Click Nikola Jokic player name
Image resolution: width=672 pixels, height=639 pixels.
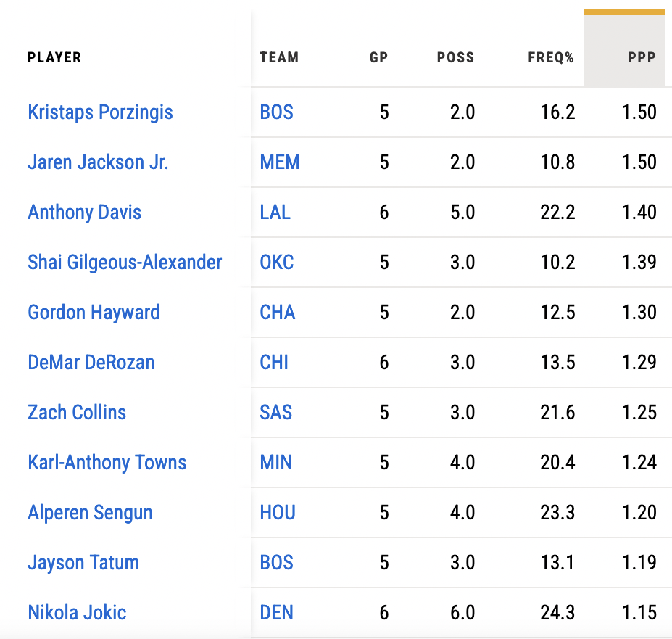coord(77,613)
